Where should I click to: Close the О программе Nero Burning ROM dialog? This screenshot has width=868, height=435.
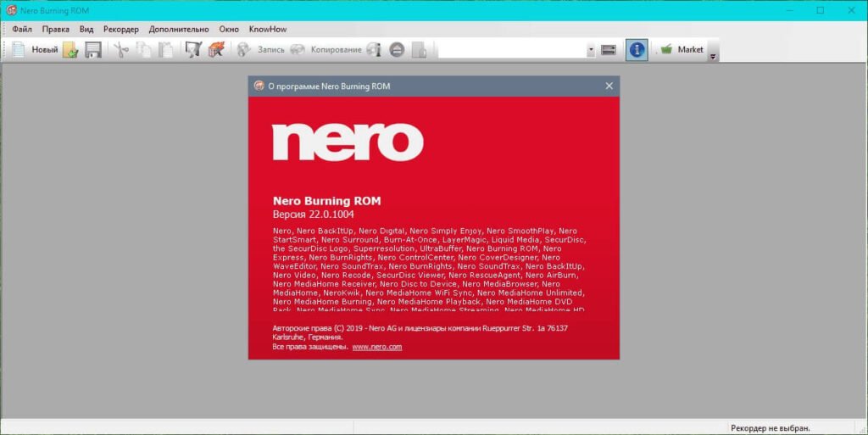(x=609, y=86)
